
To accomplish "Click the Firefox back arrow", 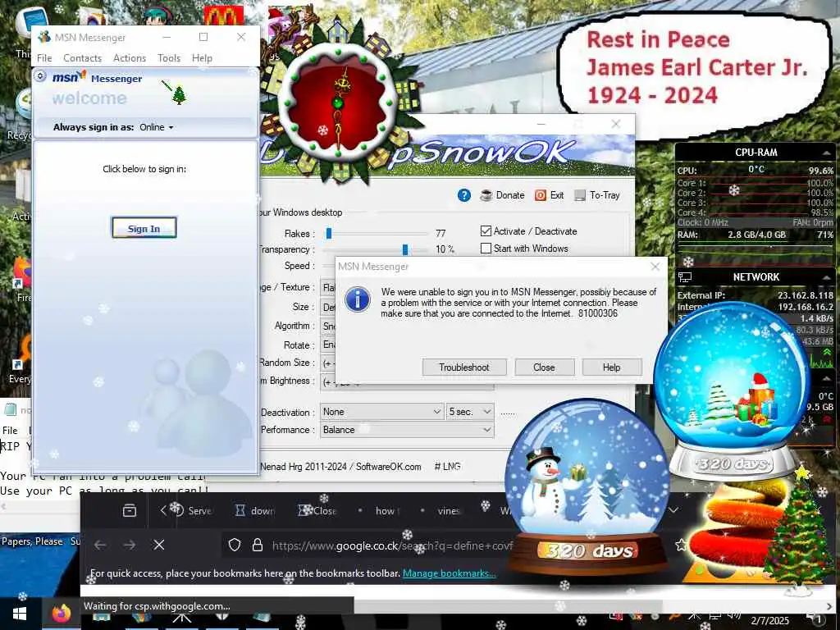I will coord(100,546).
